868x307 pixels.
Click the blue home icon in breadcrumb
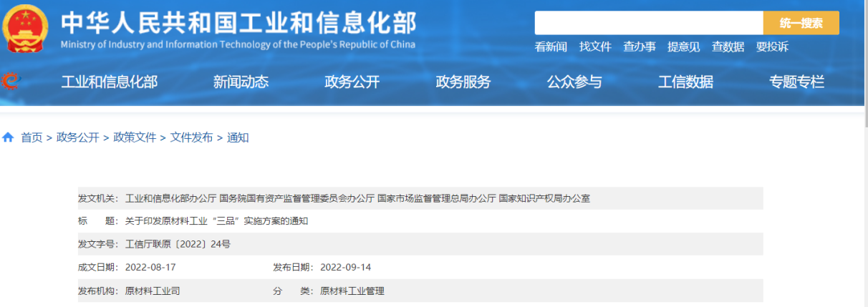(8, 137)
